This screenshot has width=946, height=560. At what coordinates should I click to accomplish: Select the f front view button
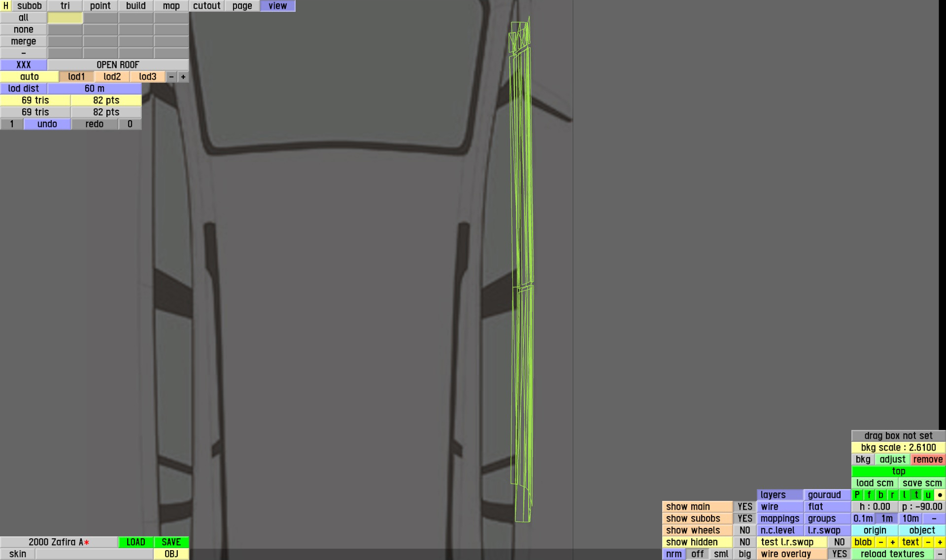pos(869,495)
